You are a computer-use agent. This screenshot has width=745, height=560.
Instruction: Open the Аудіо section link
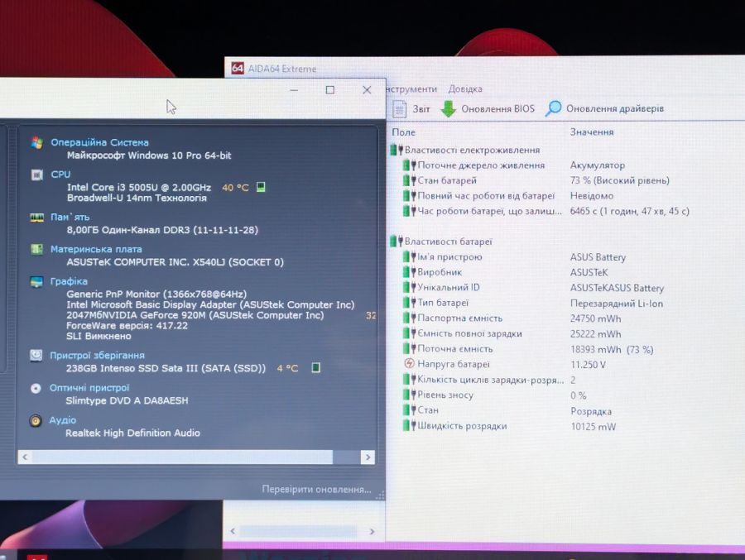(63, 420)
